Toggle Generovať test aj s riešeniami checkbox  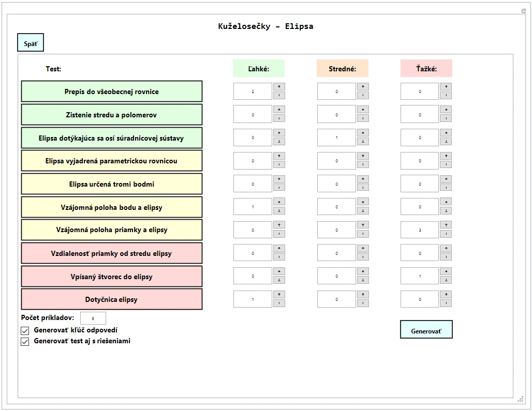[25, 342]
